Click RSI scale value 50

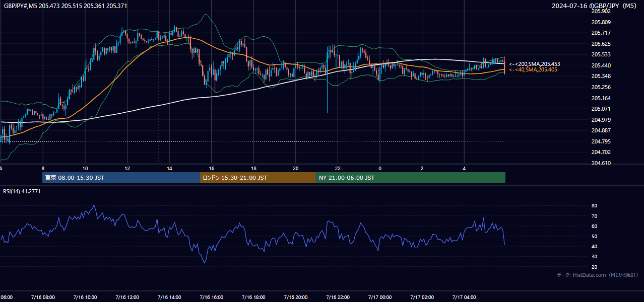(x=594, y=237)
